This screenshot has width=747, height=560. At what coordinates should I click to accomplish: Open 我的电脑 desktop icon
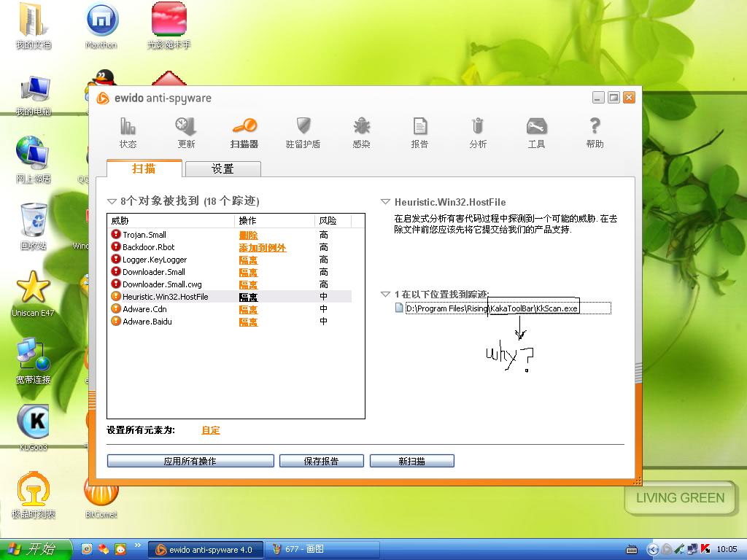point(34,96)
